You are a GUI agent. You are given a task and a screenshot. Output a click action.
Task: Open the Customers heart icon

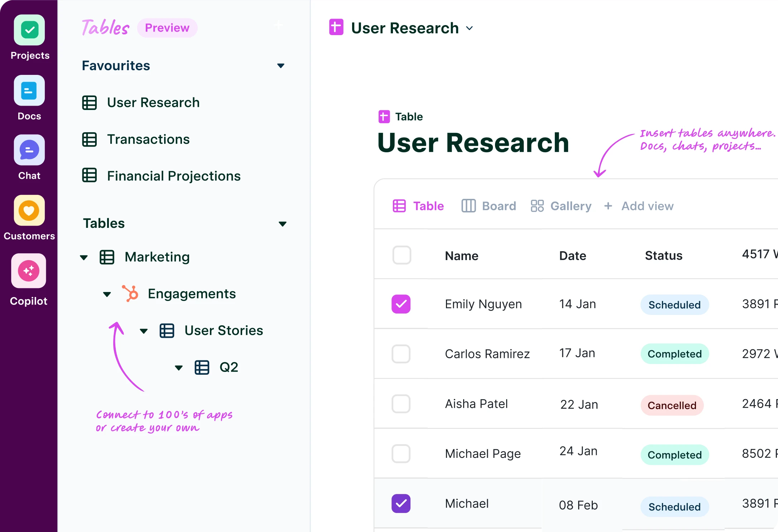29,210
